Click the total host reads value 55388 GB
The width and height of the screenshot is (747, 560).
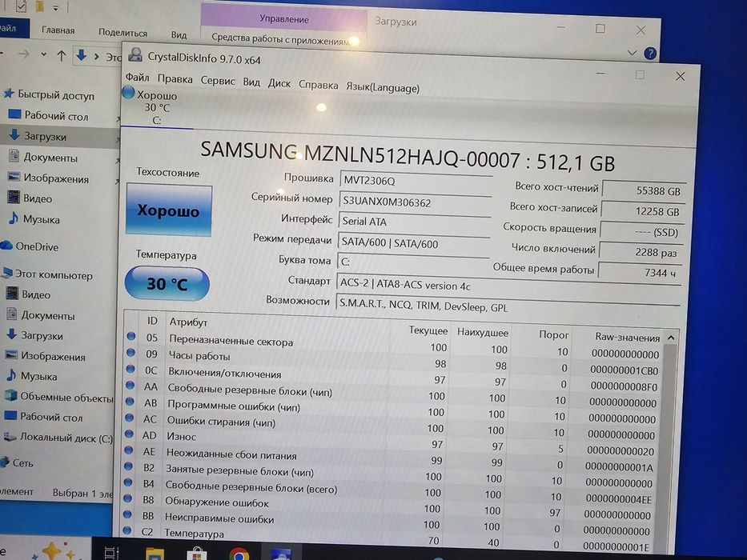(644, 190)
